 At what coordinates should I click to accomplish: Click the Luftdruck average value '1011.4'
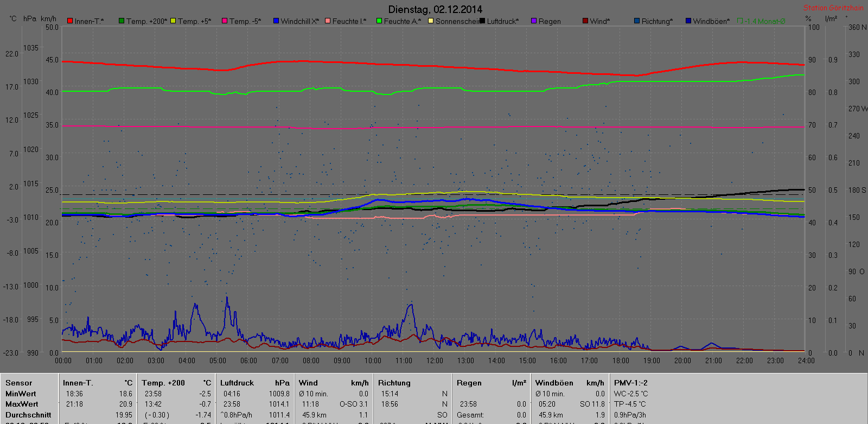pyautogui.click(x=279, y=415)
